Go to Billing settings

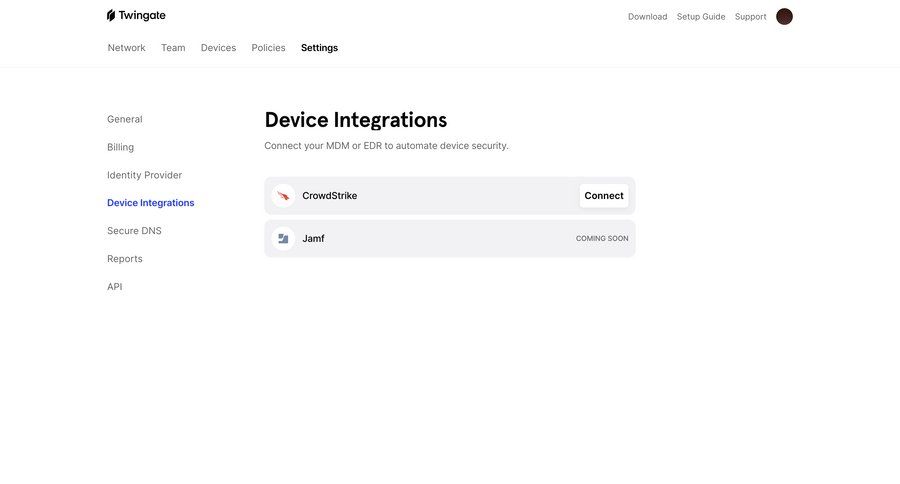[x=121, y=147]
